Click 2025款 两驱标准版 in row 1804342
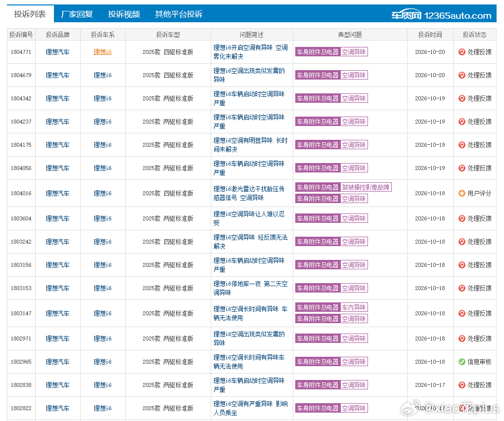This screenshot has height=421, width=504. [168, 98]
